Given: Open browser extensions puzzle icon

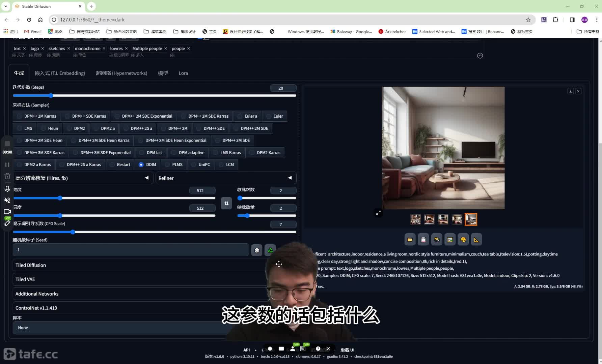Looking at the screenshot, I should (x=555, y=20).
